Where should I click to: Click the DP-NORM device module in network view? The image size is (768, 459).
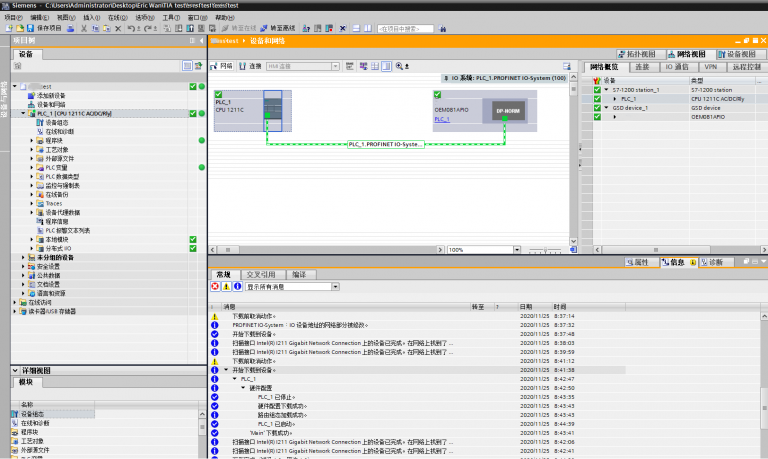(x=507, y=111)
